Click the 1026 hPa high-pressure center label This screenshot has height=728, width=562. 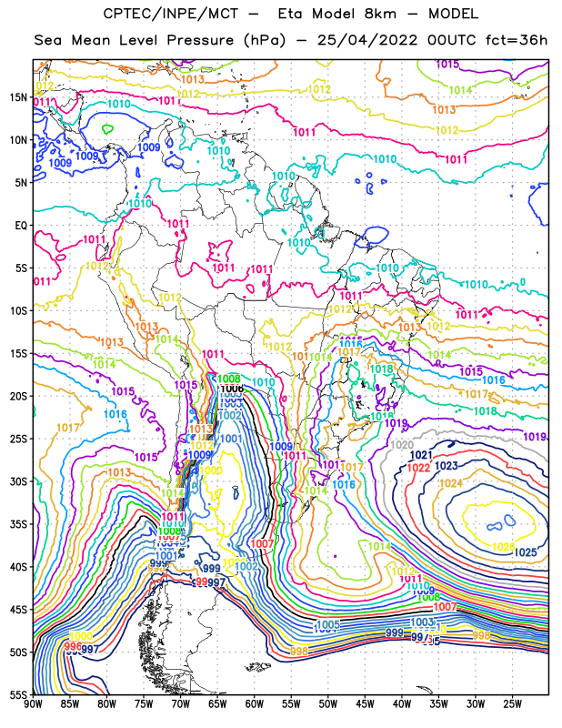click(503, 547)
